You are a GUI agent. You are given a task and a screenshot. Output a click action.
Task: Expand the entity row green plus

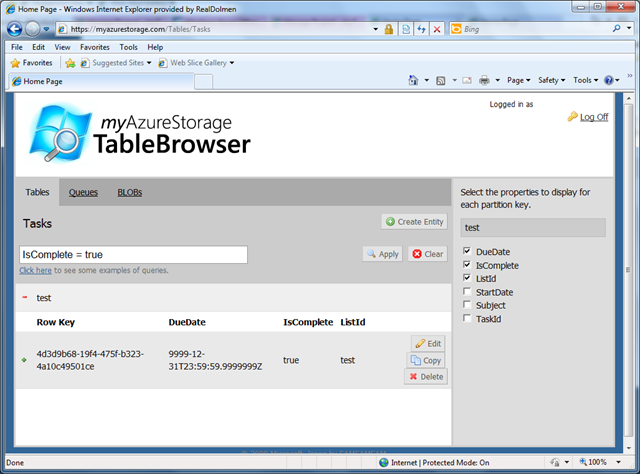pyautogui.click(x=24, y=360)
